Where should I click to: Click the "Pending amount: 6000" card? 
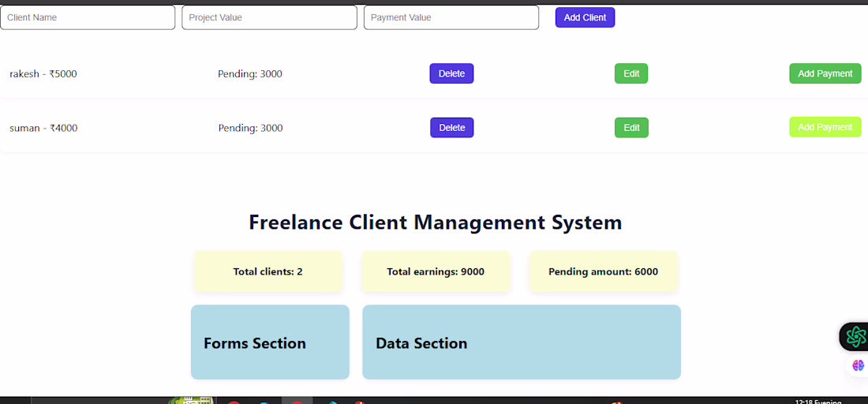pos(604,271)
